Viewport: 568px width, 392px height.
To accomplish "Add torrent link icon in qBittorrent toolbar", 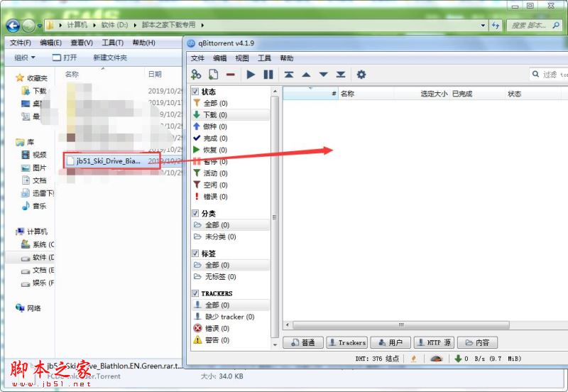I will coord(196,75).
